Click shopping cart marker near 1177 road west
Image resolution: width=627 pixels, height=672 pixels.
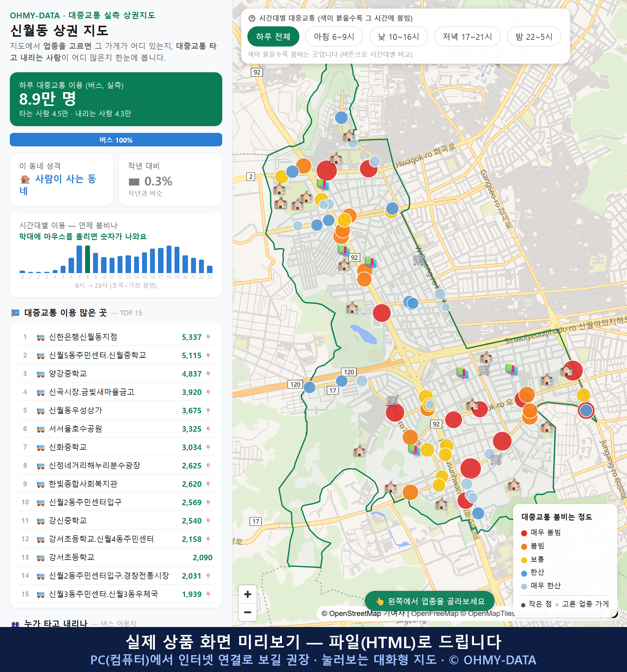pyautogui.click(x=392, y=400)
